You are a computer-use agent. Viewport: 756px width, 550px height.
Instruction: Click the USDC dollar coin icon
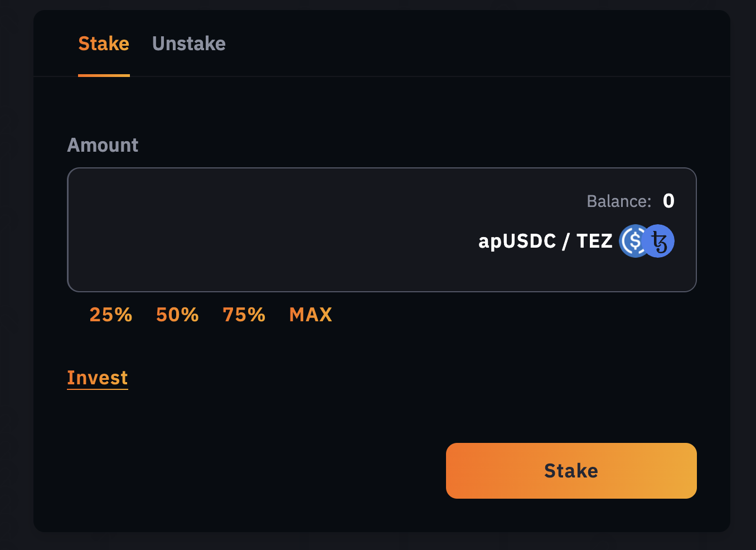(x=632, y=241)
